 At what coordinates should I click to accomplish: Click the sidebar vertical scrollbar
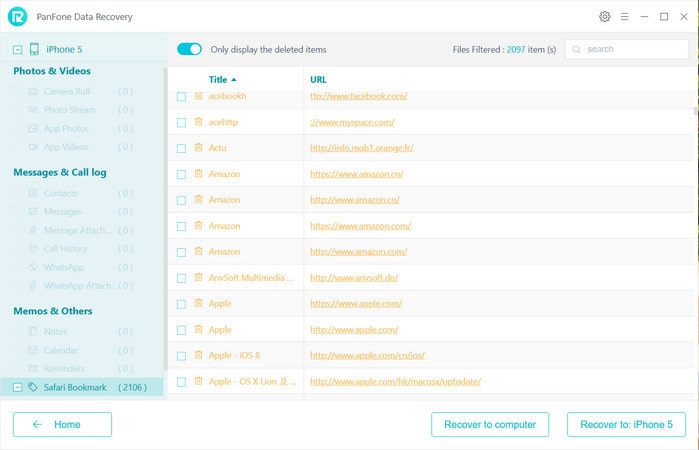click(165, 219)
